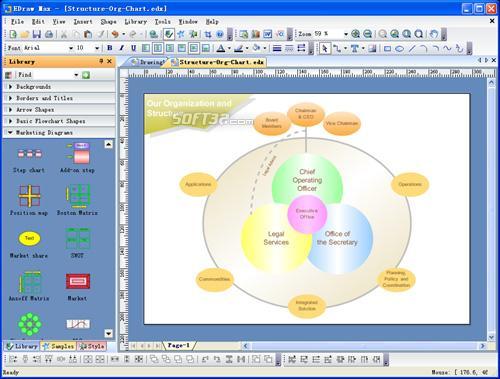Toggle align text right
The image size is (500, 379).
pyautogui.click(x=170, y=48)
